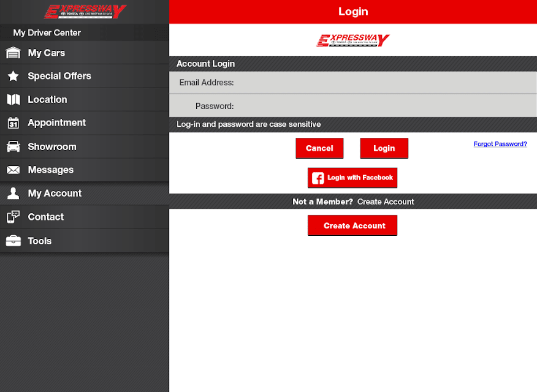Open the Tools briefcase icon
537x392 pixels.
[x=13, y=241]
